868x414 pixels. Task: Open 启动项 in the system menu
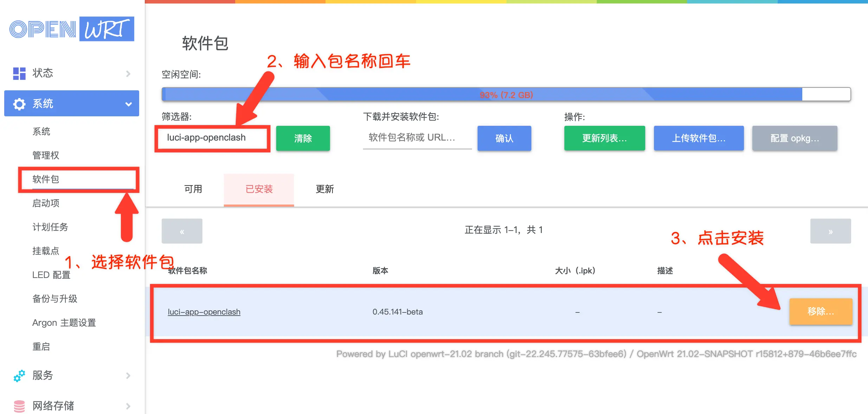click(x=45, y=203)
